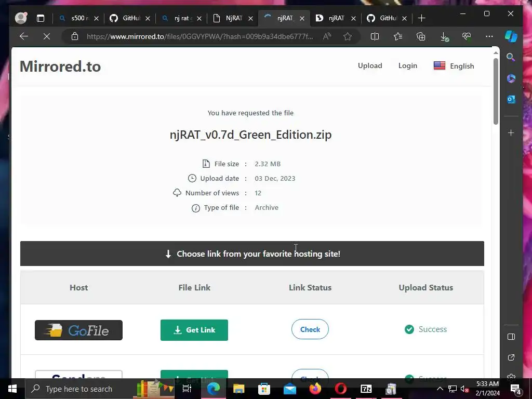Open the Outlook sidebar icon
The height and width of the screenshot is (399, 532).
[x=511, y=99]
